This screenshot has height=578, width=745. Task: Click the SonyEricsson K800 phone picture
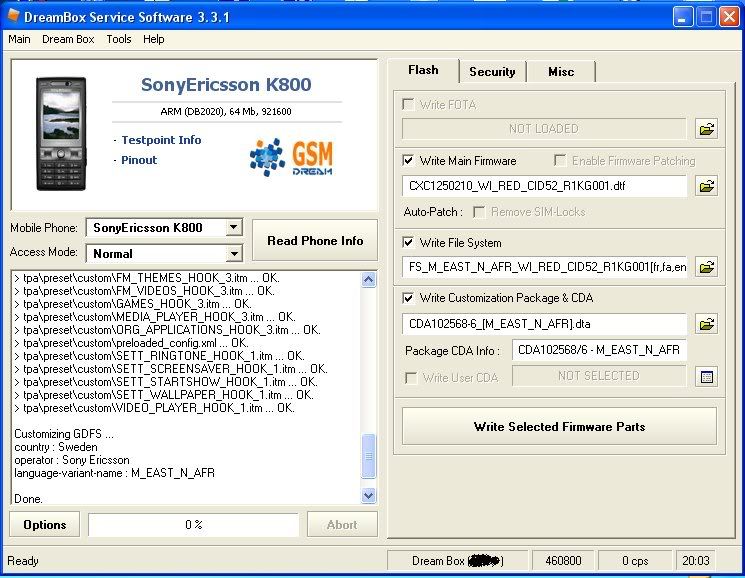[61, 134]
